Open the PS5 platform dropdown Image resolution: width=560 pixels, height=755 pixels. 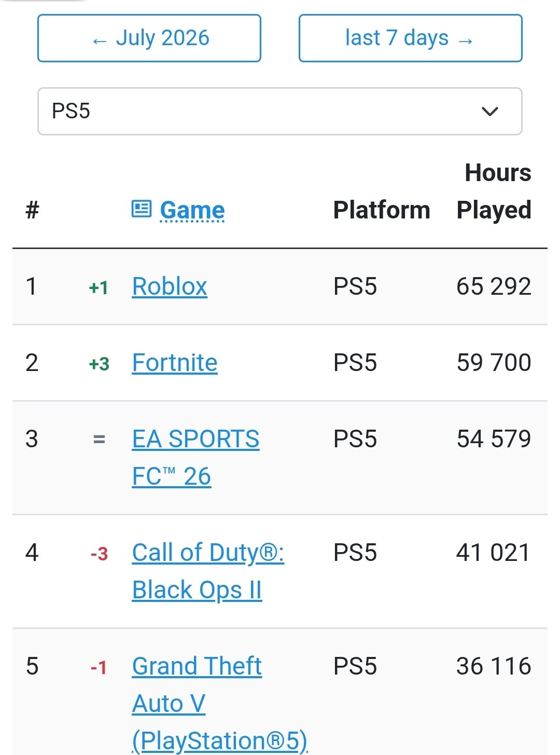pyautogui.click(x=280, y=111)
